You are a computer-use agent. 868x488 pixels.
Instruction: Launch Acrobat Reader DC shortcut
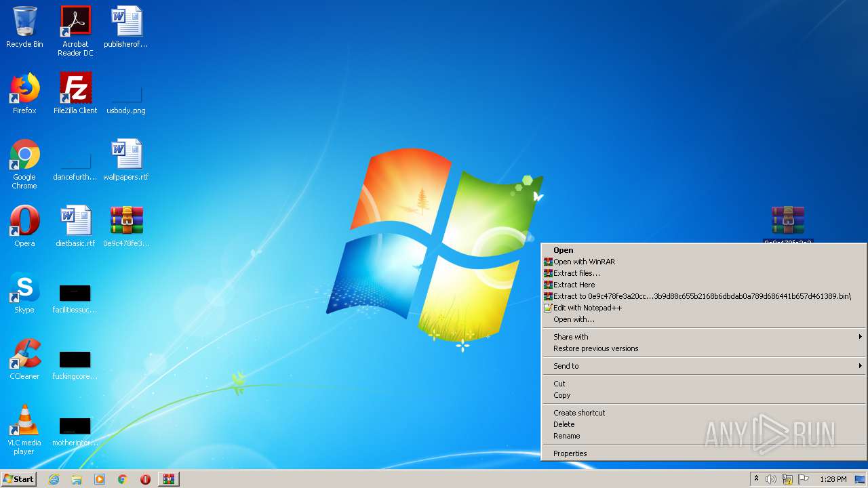pyautogui.click(x=75, y=31)
